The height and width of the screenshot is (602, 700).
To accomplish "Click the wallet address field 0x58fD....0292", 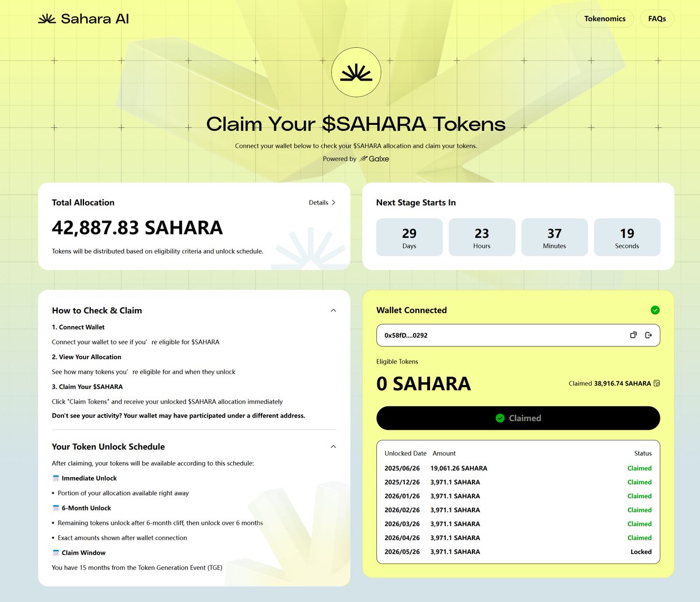I will click(518, 335).
